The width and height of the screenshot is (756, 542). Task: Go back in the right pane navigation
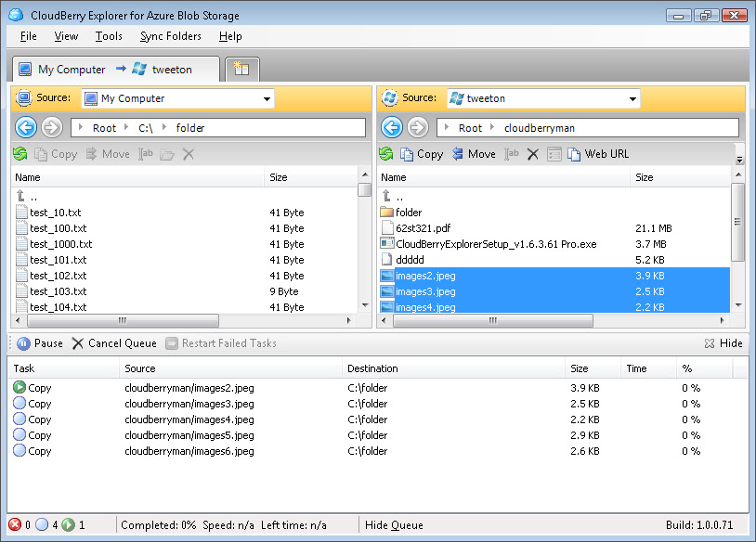tap(392, 128)
